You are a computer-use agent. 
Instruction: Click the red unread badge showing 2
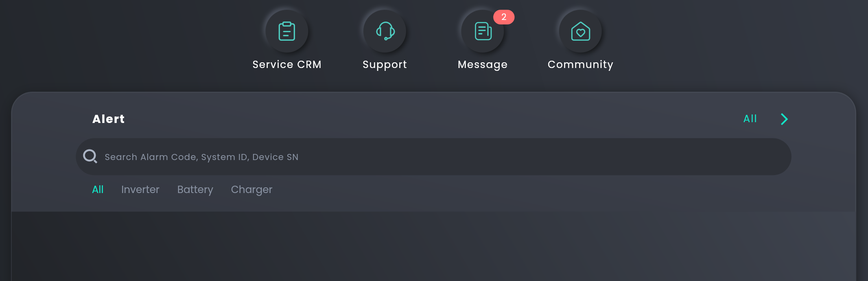point(504,17)
